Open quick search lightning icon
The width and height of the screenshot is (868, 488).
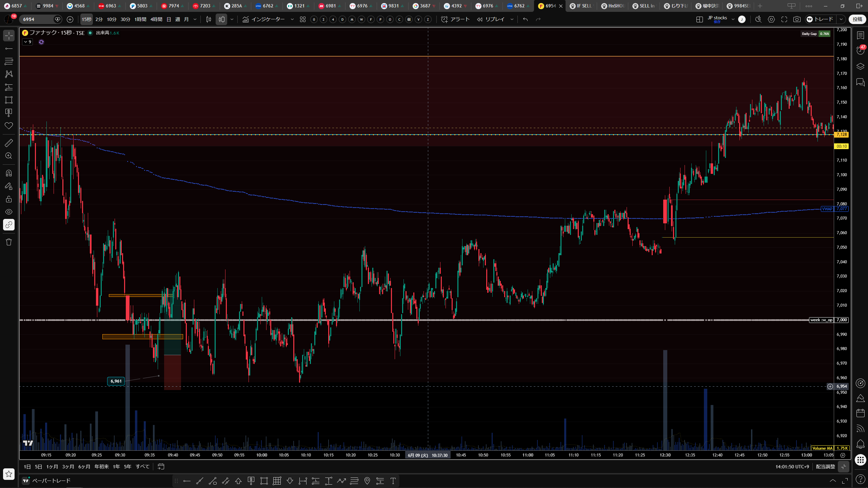[758, 20]
